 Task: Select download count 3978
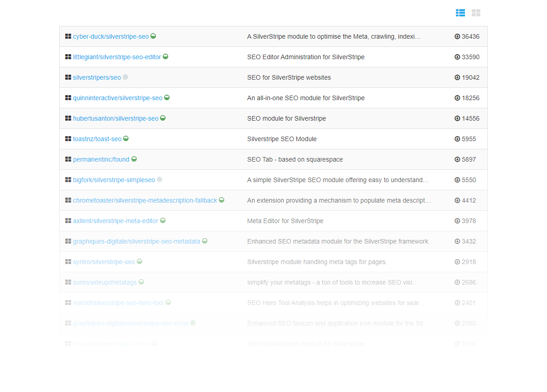pos(469,221)
